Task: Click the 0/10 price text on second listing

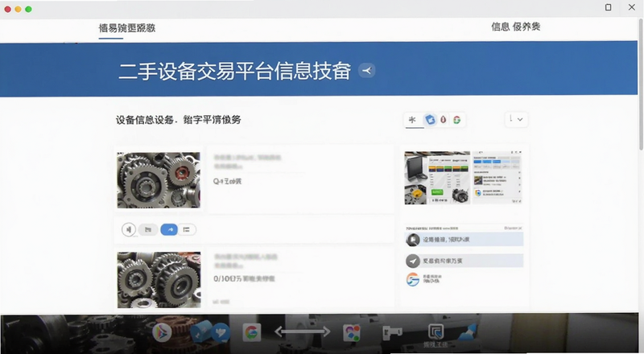Action: (x=244, y=278)
